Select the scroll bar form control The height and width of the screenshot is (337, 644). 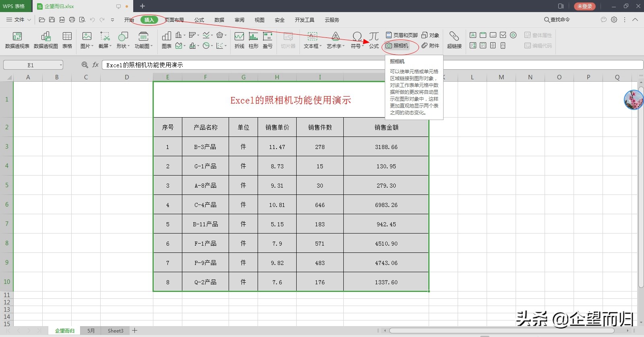(493, 45)
